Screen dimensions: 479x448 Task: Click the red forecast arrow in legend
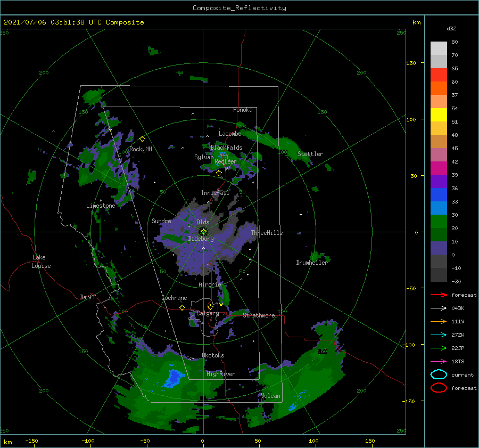[x=439, y=295]
